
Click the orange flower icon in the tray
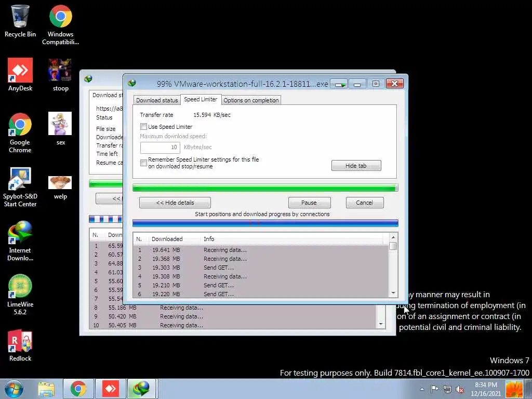[x=514, y=389]
